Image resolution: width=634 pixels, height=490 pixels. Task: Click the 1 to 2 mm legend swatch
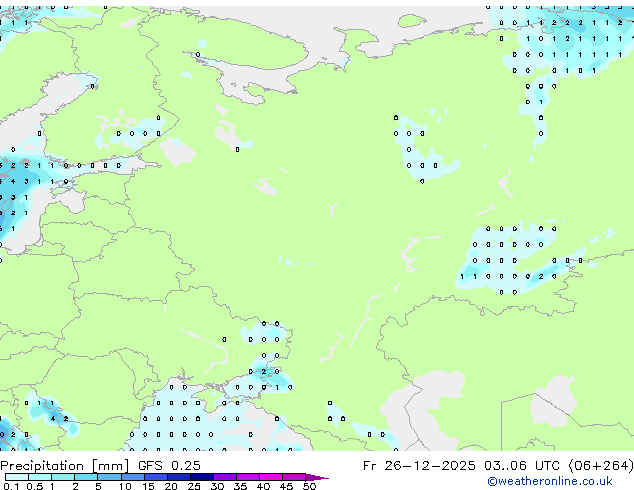[x=63, y=477]
